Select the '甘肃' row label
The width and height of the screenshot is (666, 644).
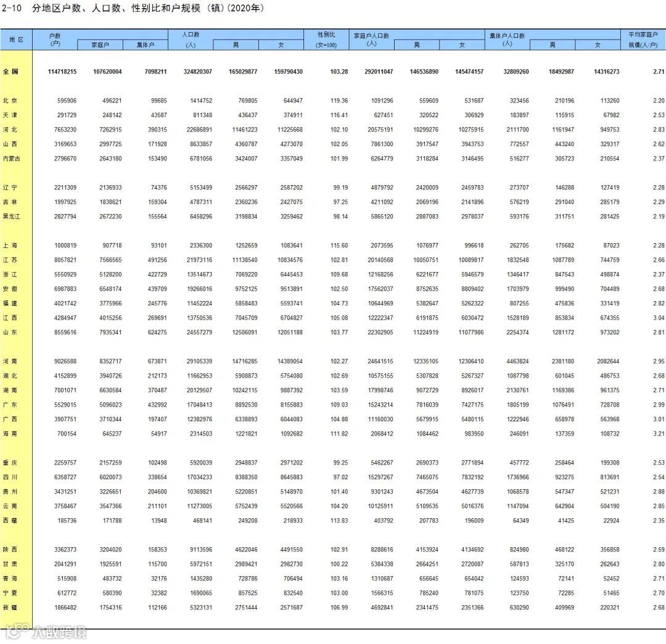coord(10,564)
